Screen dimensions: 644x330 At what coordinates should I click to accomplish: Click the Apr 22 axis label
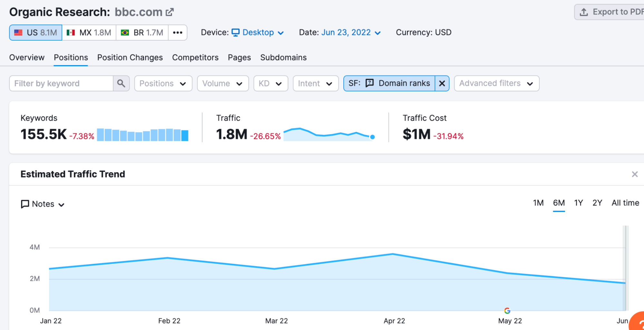pyautogui.click(x=394, y=321)
